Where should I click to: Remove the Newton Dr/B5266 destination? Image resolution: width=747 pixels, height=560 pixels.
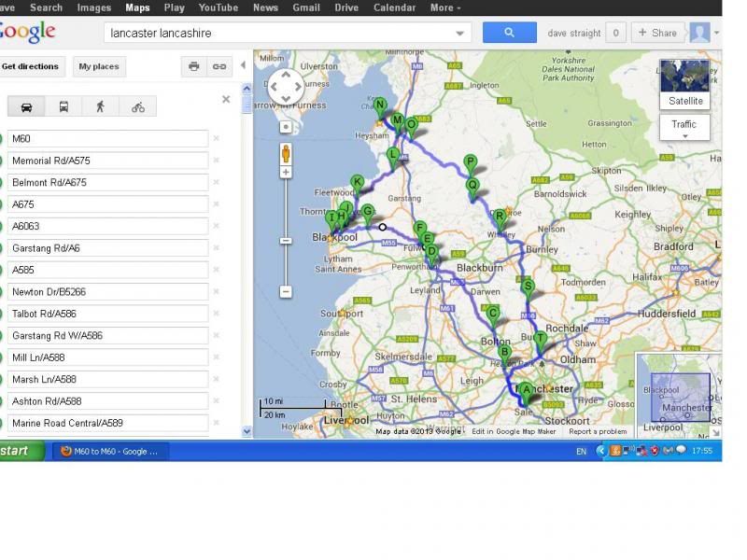217,292
